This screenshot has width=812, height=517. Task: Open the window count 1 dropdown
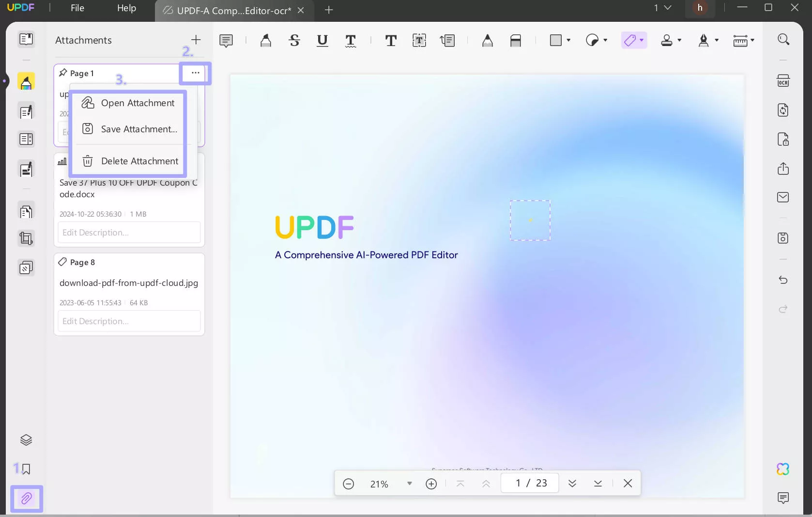(663, 8)
